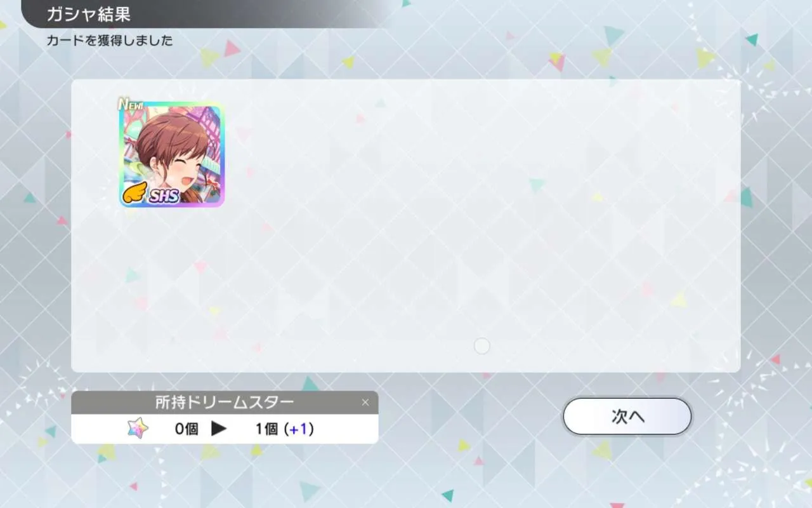Click the 0個 previous star count
This screenshot has width=812, height=508.
[187, 429]
